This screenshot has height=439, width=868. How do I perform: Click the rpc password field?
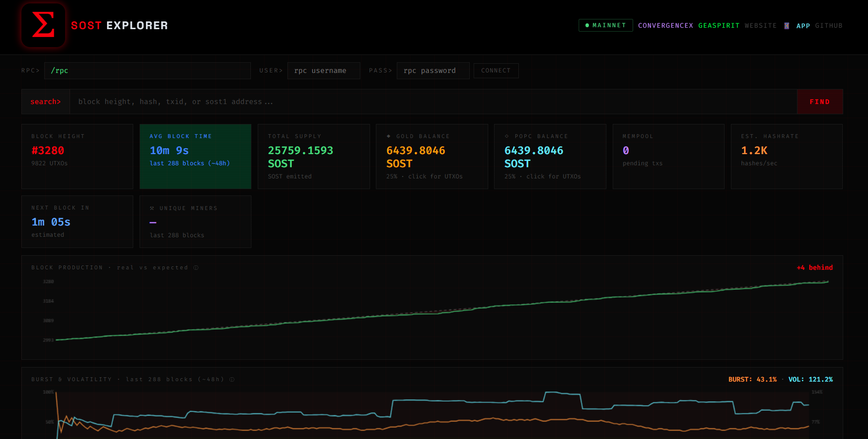click(x=433, y=70)
